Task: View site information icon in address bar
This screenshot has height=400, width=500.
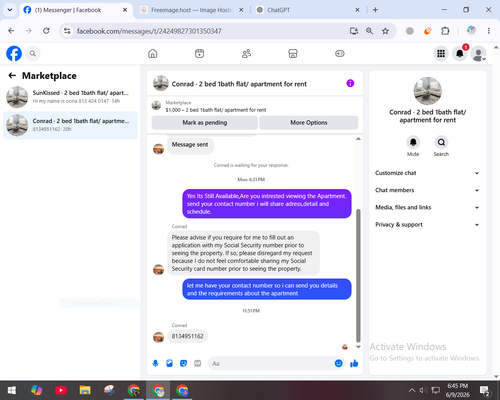Action: pos(67,31)
